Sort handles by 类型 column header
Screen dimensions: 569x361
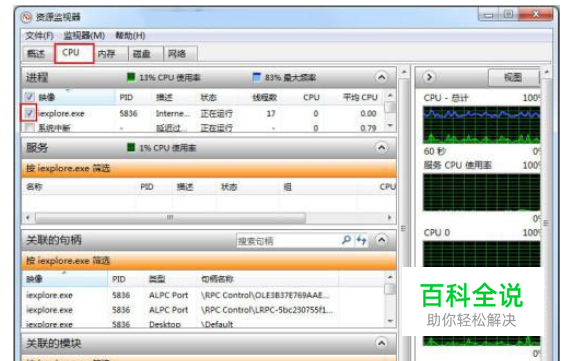(x=157, y=279)
